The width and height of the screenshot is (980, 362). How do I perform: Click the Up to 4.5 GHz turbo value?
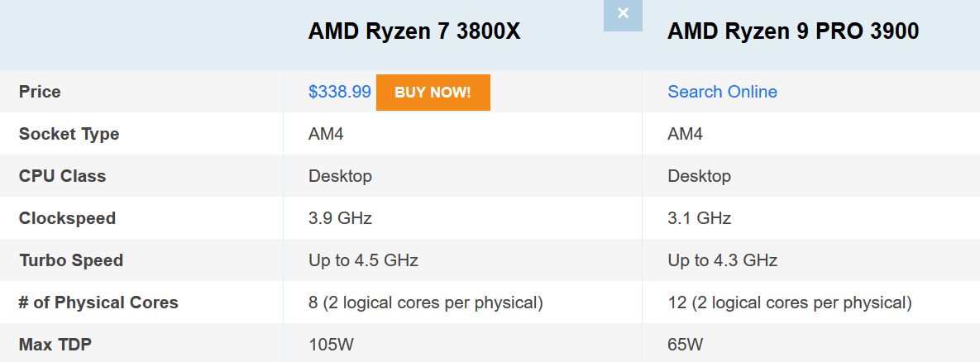click(363, 260)
